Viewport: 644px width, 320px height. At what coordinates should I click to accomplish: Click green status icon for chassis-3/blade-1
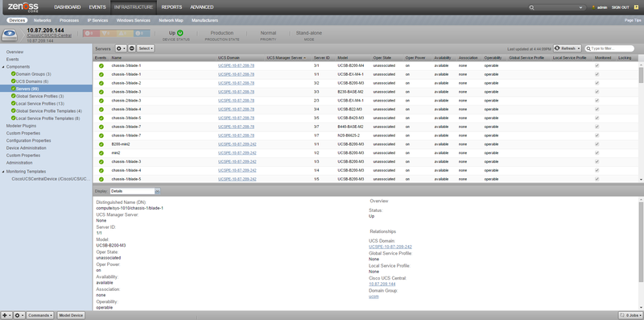(x=101, y=66)
